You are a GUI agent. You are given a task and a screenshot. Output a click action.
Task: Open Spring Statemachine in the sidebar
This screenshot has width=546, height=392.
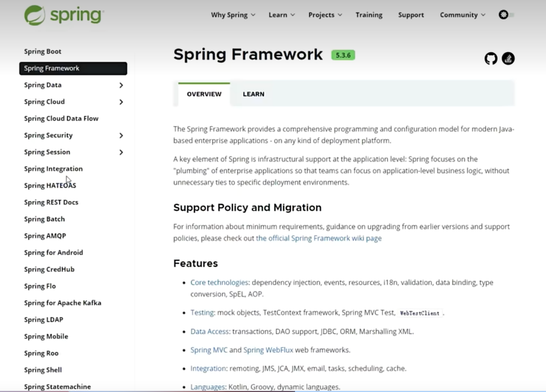click(x=57, y=387)
